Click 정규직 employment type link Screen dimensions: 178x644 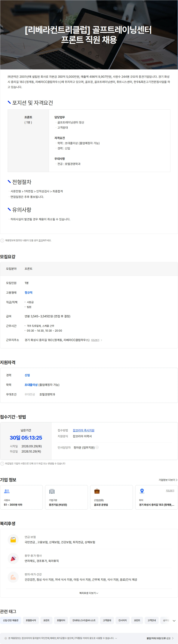coord(28,293)
